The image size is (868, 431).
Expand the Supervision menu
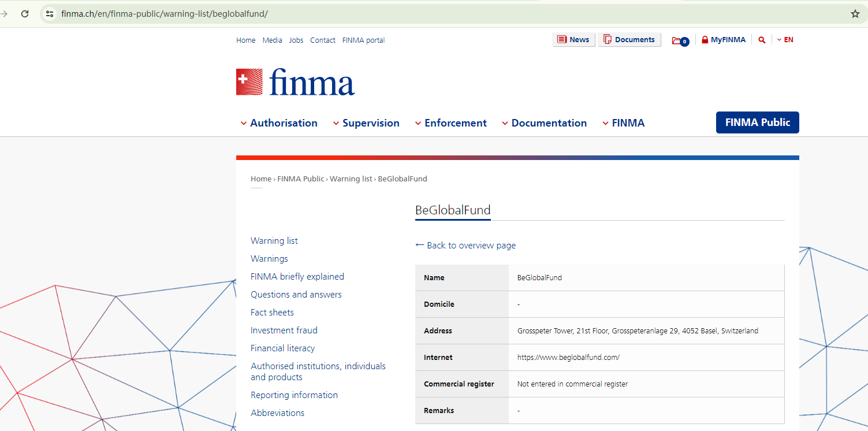point(366,123)
